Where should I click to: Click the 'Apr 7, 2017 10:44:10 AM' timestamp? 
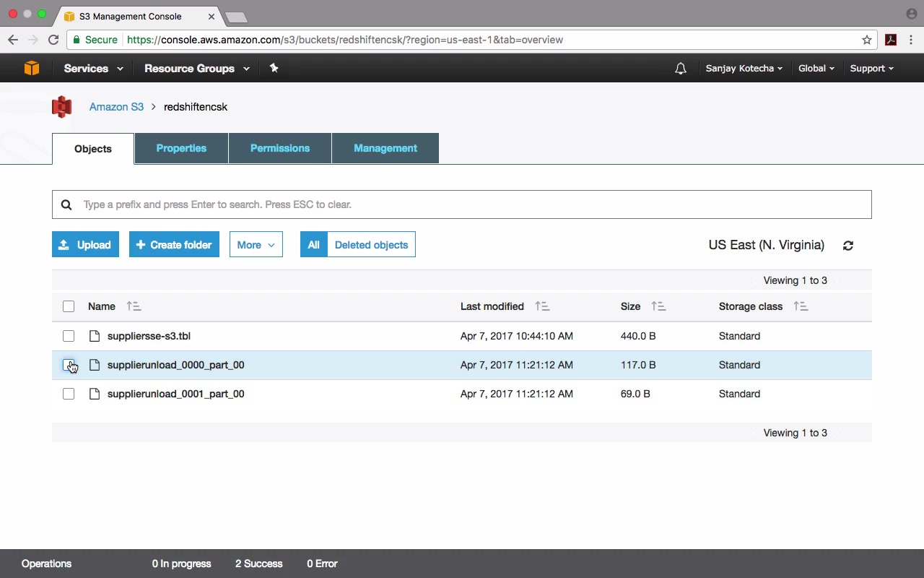[517, 336]
